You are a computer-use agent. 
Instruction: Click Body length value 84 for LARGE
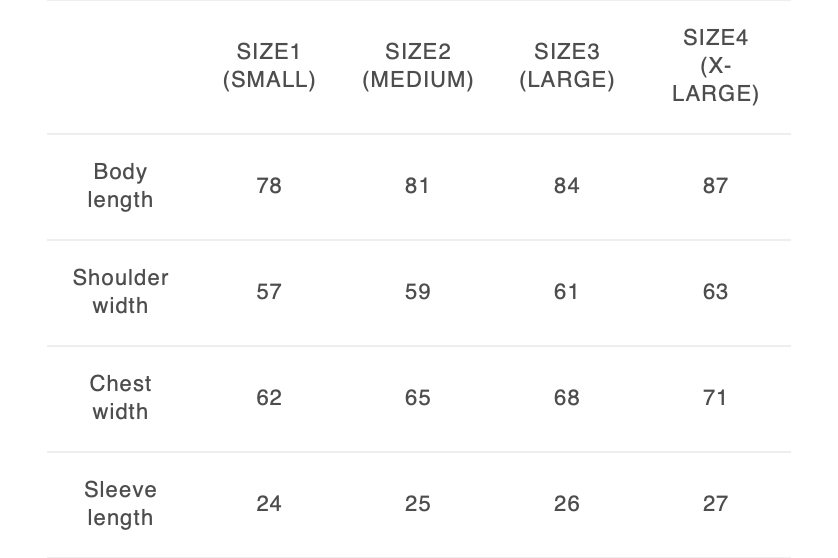pyautogui.click(x=566, y=186)
